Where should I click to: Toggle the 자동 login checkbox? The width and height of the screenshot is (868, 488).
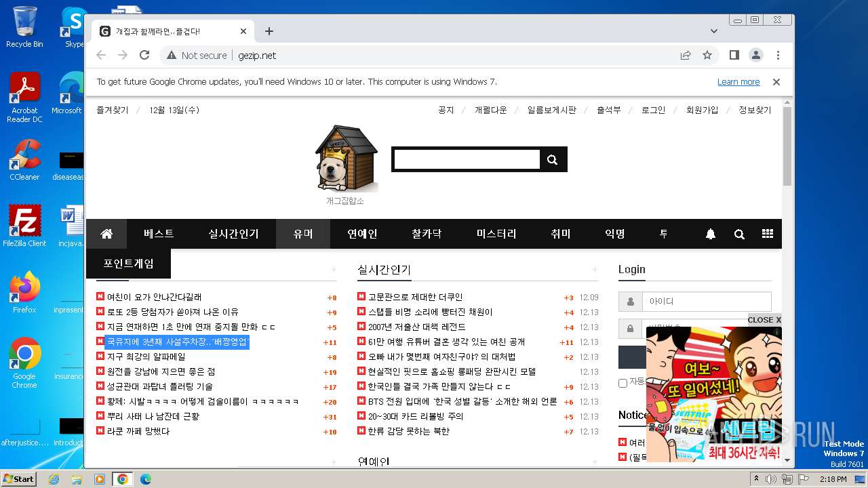[623, 383]
